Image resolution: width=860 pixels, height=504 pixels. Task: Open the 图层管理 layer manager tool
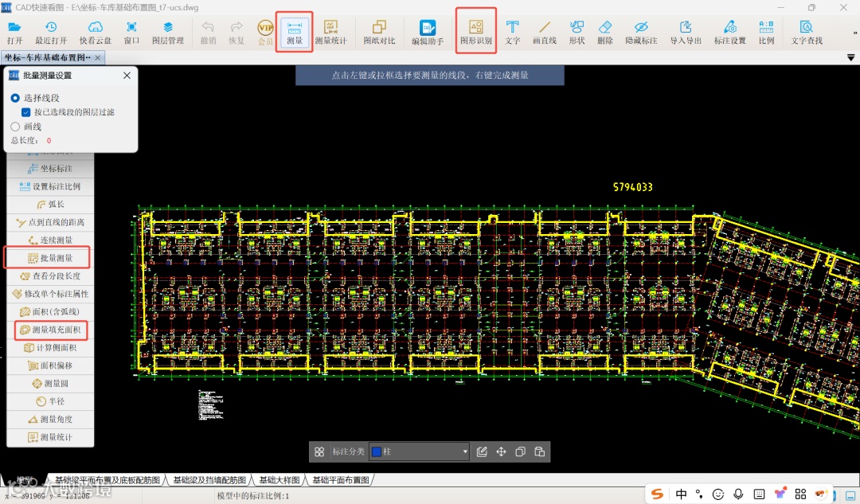(168, 33)
